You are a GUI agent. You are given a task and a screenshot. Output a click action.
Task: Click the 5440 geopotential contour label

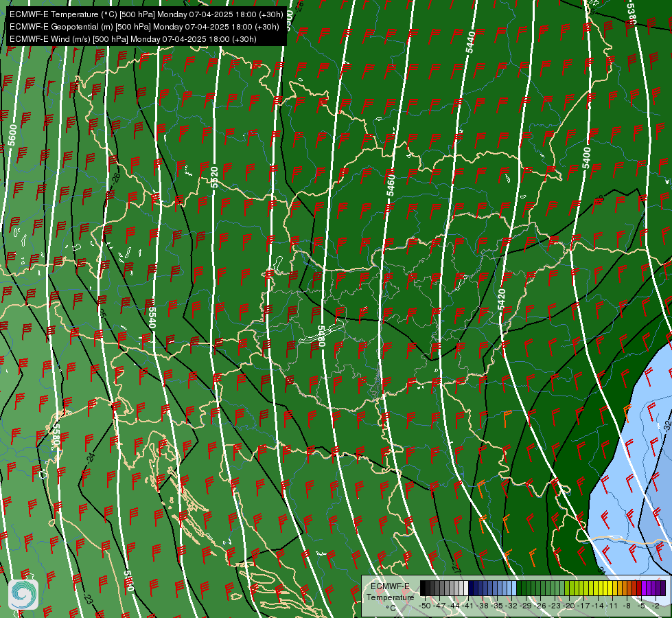click(471, 42)
